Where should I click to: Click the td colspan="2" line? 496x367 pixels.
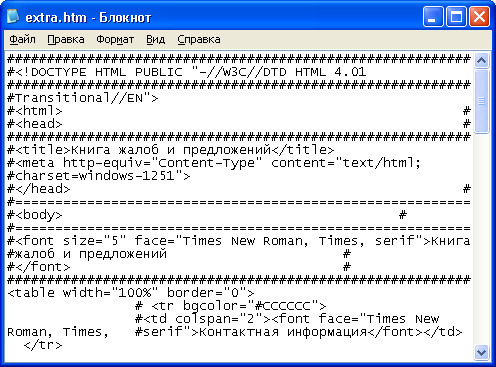[x=287, y=319]
